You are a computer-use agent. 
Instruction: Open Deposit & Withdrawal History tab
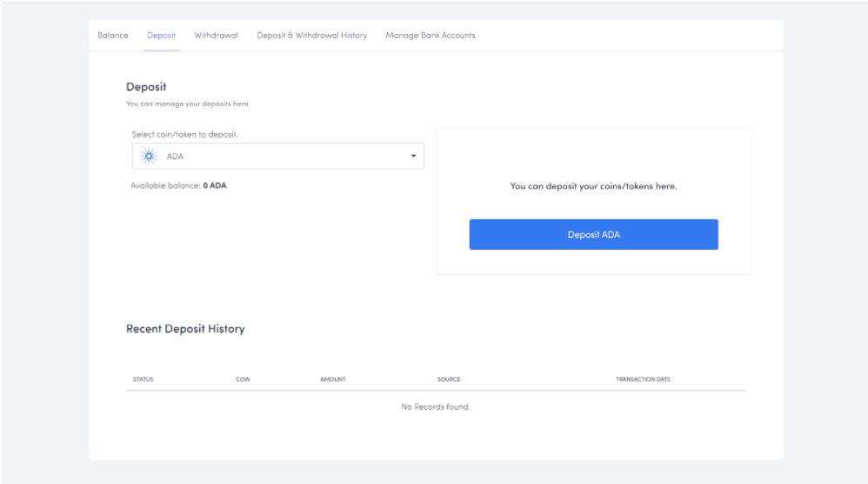pyautogui.click(x=311, y=36)
